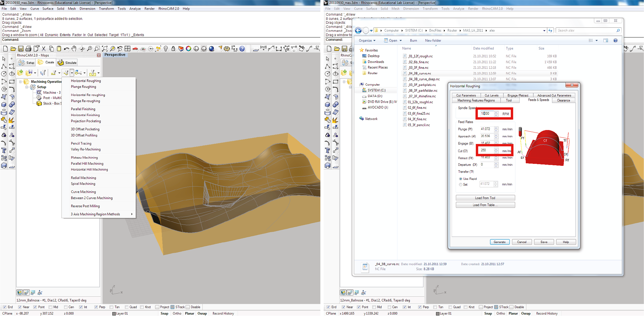Click Undo arrow icon in left Rhino toolbar
Screen dimensions: 644x316
(x=66, y=49)
